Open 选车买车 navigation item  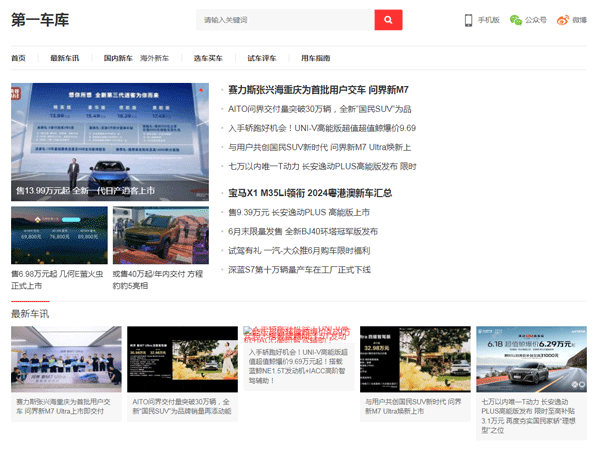[208, 58]
